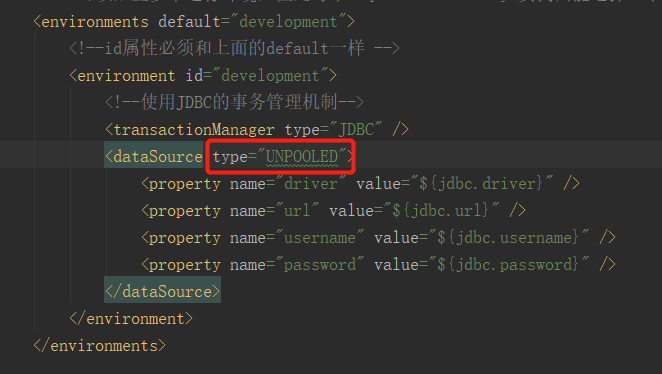This screenshot has width=662, height=374.
Task: Select the "JDBC" type value
Action: pos(356,130)
